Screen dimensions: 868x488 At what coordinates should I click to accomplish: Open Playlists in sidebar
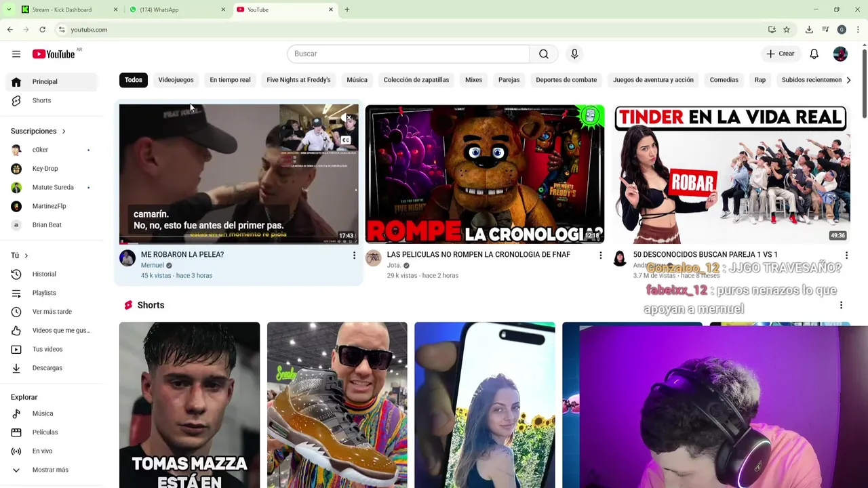pos(53,293)
